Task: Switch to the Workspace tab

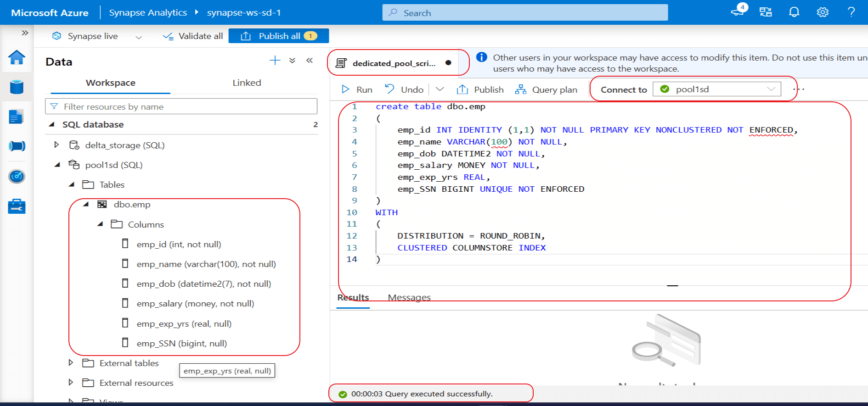Action: pyautogui.click(x=111, y=83)
